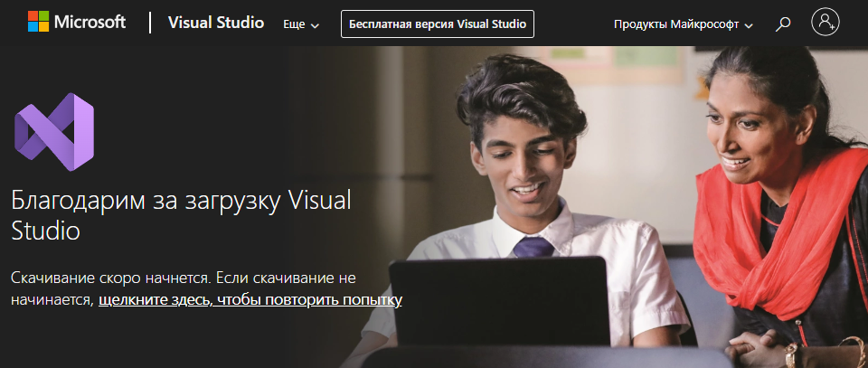Click the sign-in account icon
This screenshot has width=868, height=368.
pyautogui.click(x=826, y=22)
